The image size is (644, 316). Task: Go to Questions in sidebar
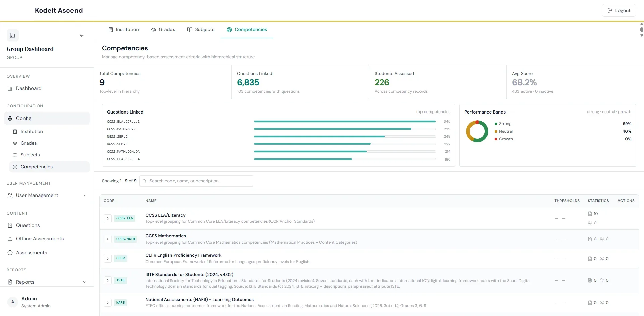coord(47,225)
